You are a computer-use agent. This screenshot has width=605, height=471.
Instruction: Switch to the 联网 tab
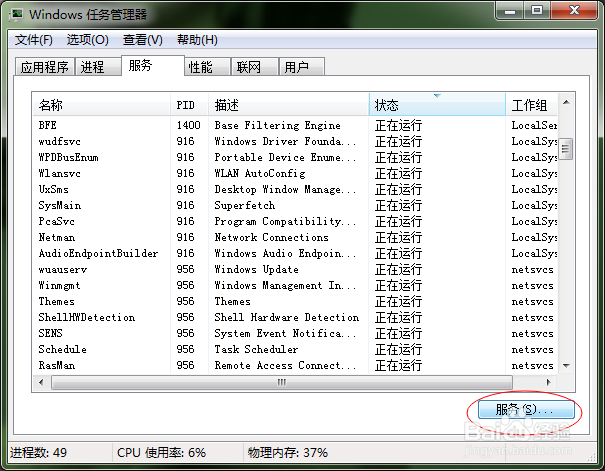click(255, 67)
